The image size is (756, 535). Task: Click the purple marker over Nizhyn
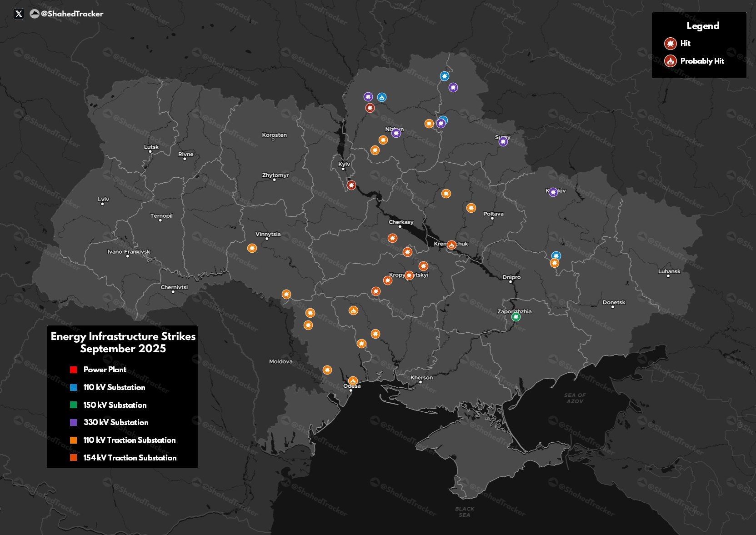[x=396, y=133]
